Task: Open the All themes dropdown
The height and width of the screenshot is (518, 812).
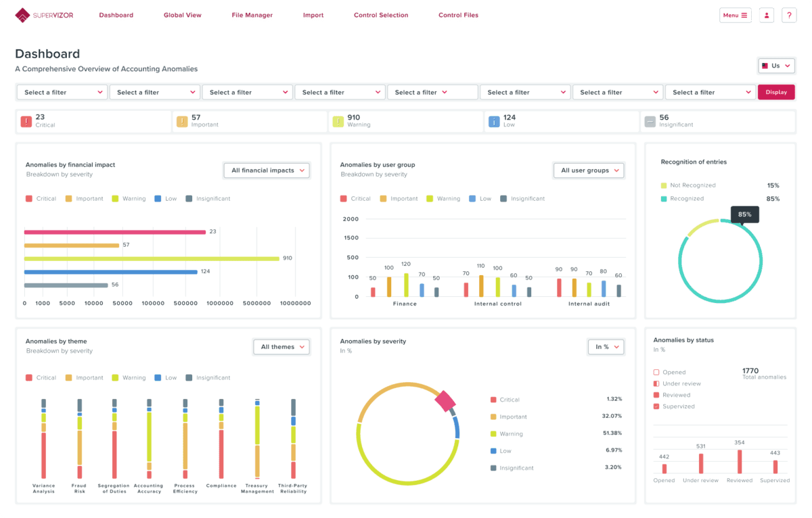Action: click(281, 347)
